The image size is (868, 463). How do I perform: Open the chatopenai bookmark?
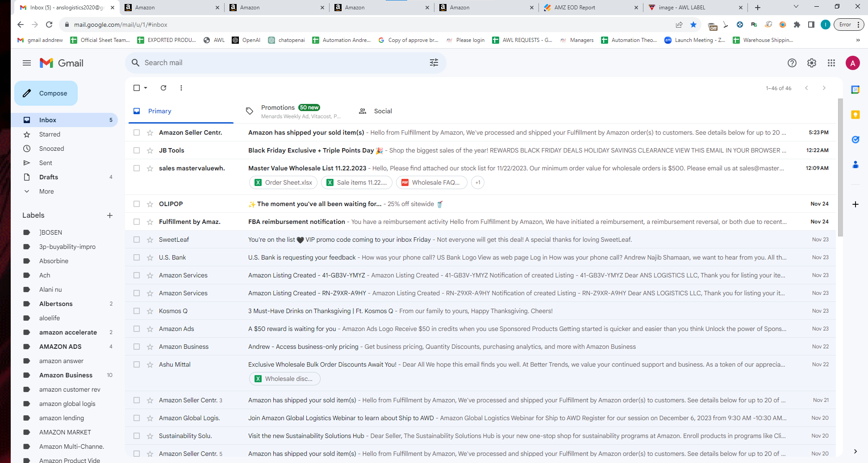point(286,40)
